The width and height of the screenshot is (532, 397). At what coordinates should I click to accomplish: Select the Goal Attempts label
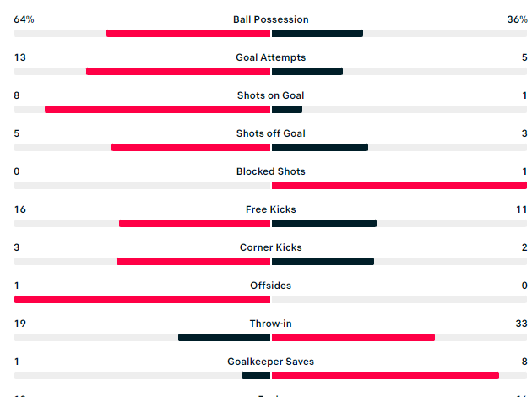click(270, 57)
